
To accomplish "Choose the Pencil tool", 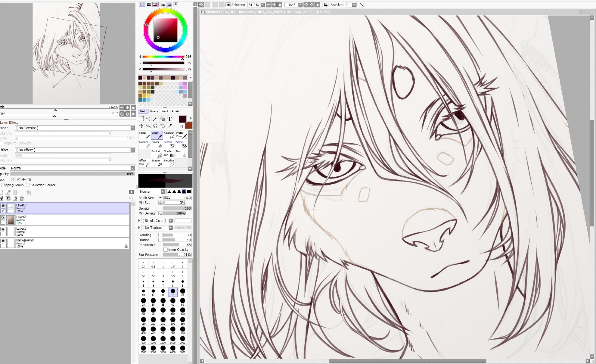I will click(x=145, y=135).
